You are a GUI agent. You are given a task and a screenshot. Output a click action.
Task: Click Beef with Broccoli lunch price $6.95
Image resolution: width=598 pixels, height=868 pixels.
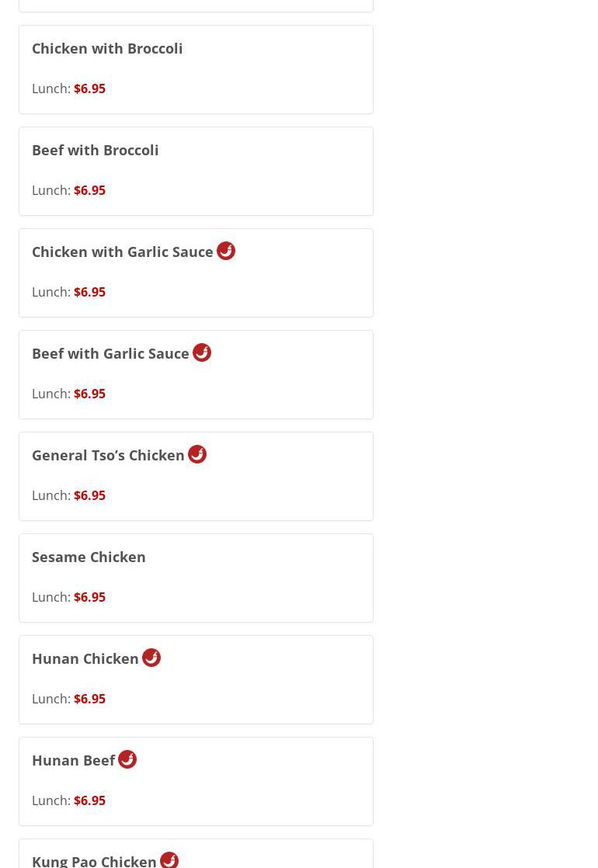pyautogui.click(x=89, y=190)
